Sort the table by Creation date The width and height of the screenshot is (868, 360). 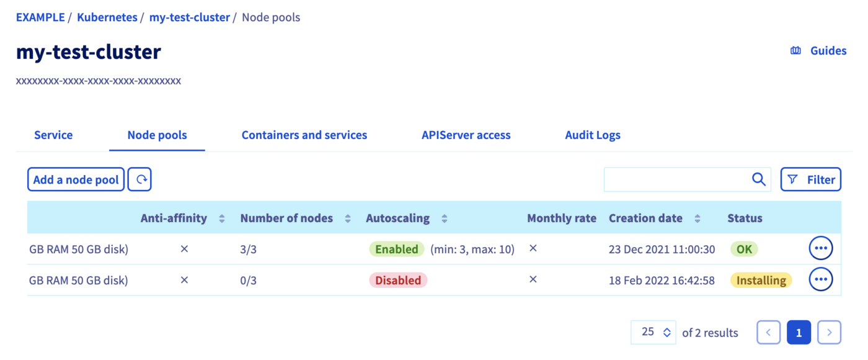click(x=698, y=218)
